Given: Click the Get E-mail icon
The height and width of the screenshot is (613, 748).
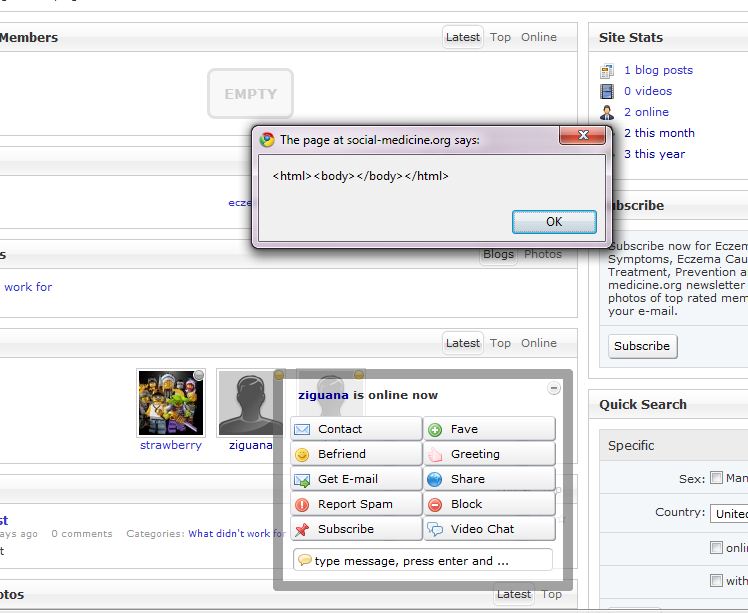Looking at the screenshot, I should 302,480.
